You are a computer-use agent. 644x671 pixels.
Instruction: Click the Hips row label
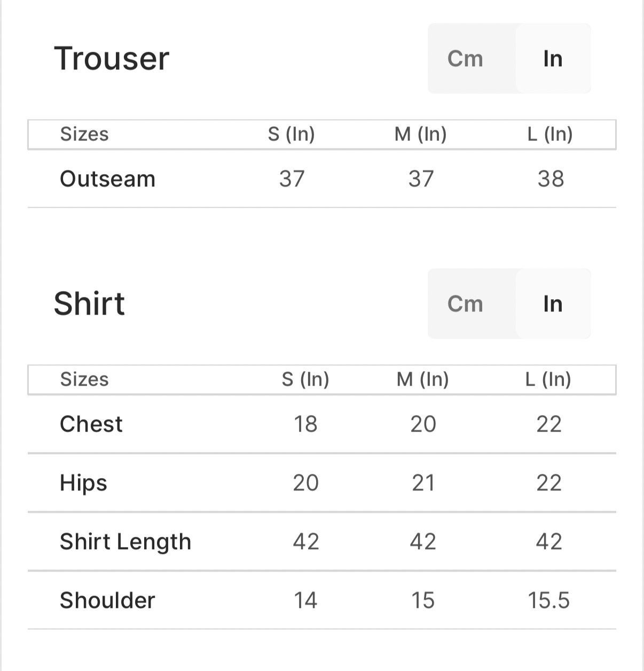(84, 483)
